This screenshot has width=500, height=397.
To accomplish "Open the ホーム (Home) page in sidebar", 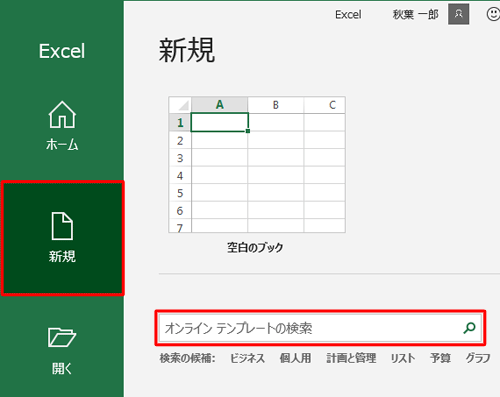I will tap(62, 126).
